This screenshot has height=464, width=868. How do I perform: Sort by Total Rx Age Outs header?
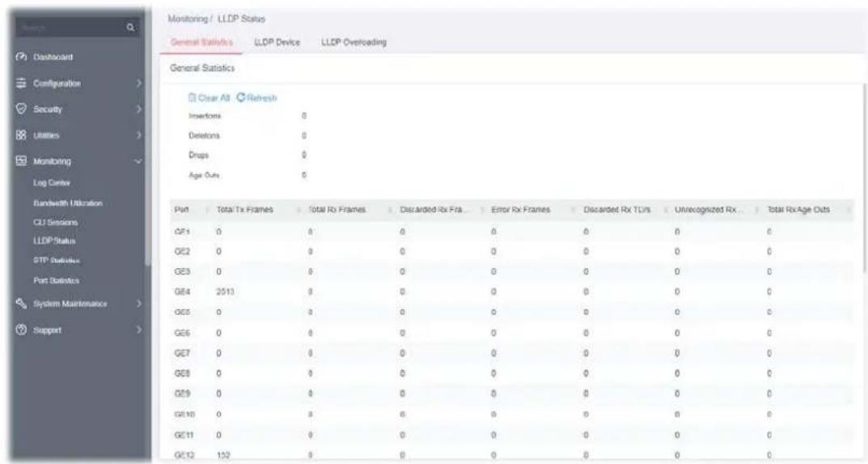798,210
